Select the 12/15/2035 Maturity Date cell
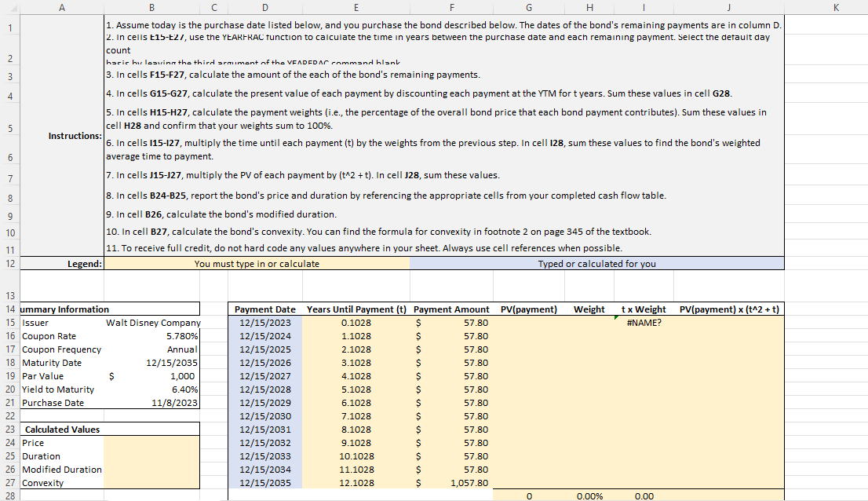This screenshot has height=501, width=868. click(x=172, y=362)
